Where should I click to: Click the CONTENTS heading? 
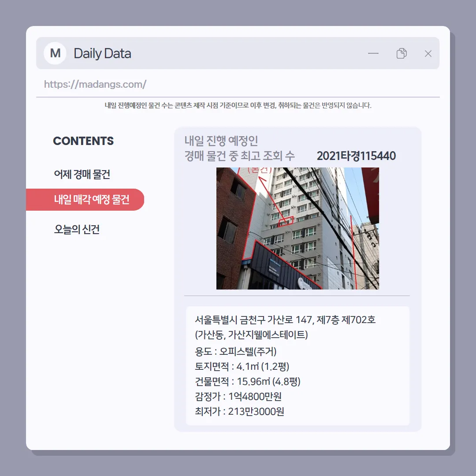(83, 141)
